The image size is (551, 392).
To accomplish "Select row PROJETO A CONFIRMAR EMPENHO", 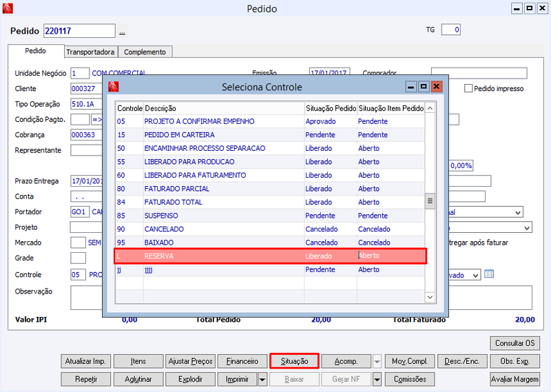I will 270,121.
